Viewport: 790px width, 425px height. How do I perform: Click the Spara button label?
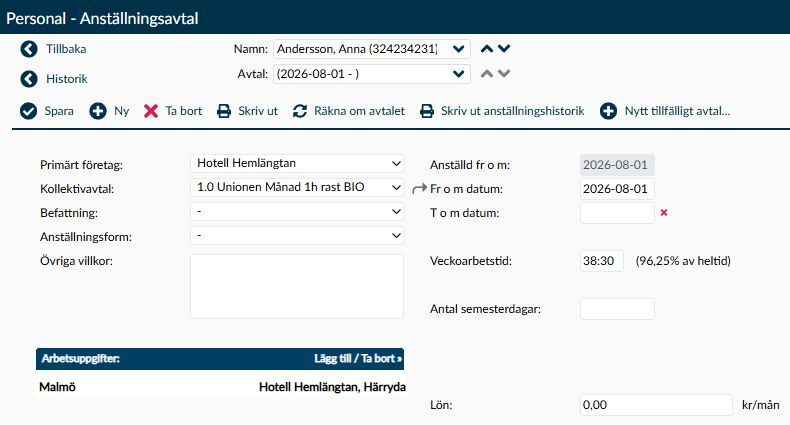(59, 111)
